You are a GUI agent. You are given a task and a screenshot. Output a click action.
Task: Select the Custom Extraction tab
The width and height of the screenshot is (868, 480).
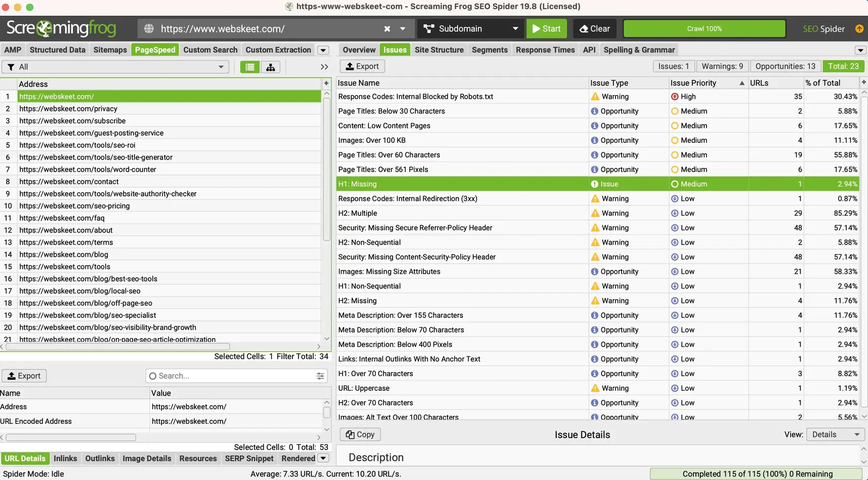pyautogui.click(x=278, y=50)
